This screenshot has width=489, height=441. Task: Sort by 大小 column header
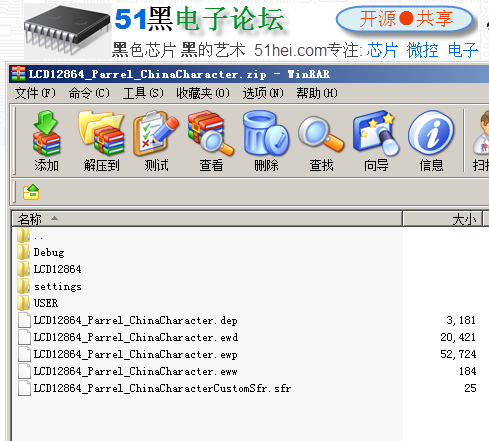click(443, 219)
